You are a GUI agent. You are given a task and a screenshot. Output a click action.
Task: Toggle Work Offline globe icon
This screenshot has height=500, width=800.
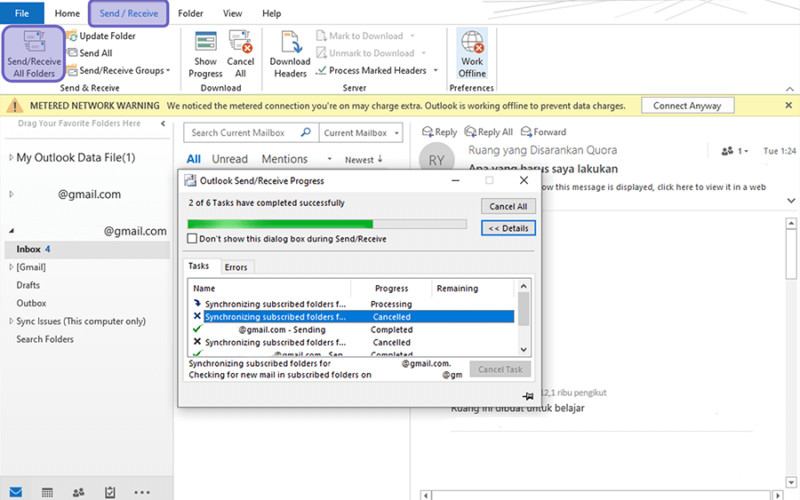(472, 42)
